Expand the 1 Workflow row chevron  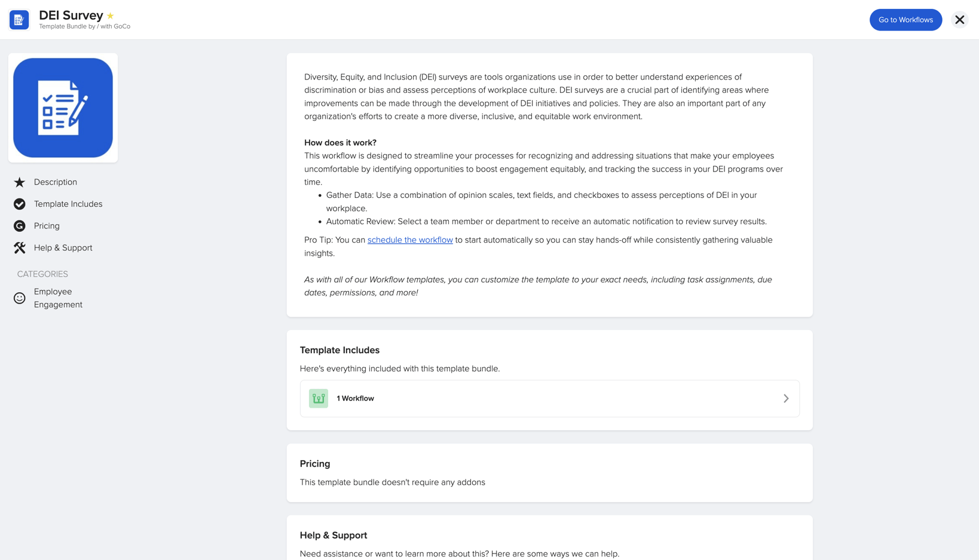(786, 398)
